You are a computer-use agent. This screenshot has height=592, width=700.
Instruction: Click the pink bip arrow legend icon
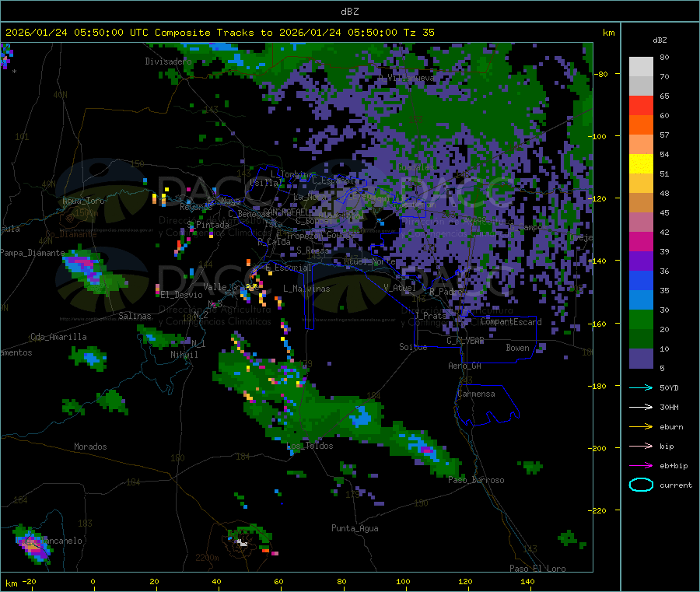(641, 446)
